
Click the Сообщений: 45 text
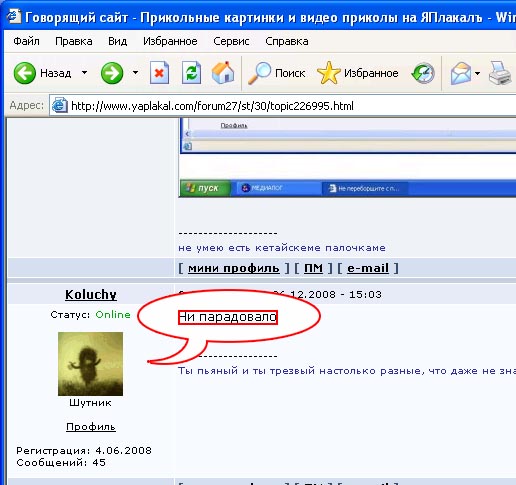point(61,463)
